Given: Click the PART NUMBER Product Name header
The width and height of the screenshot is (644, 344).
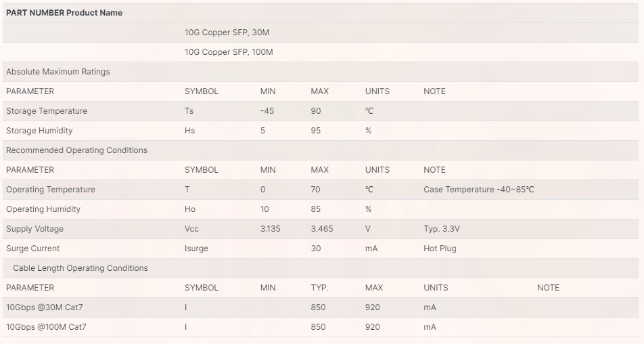Looking at the screenshot, I should 64,13.
